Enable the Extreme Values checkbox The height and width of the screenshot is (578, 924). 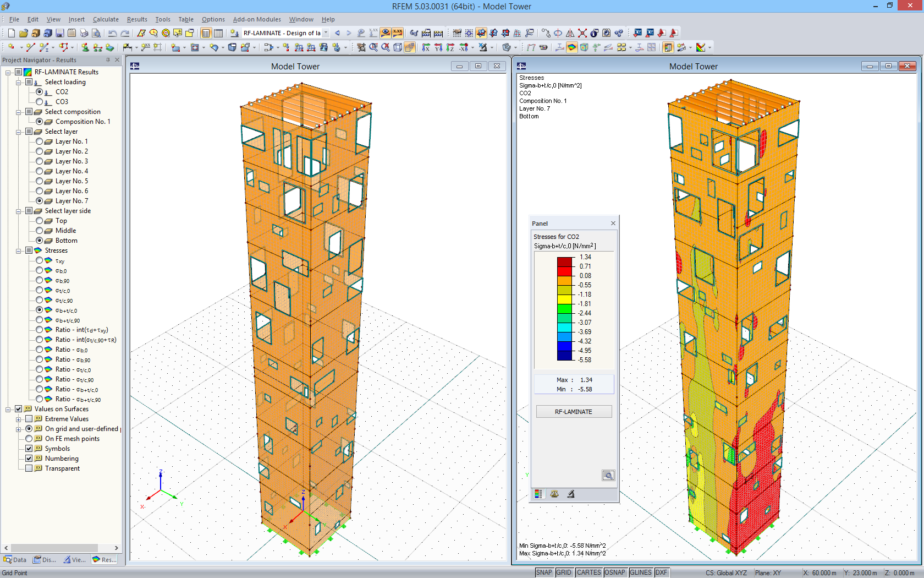click(29, 419)
